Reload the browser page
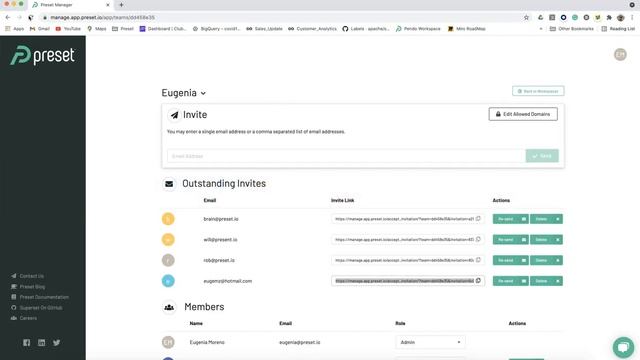640x360 pixels. 31,18
